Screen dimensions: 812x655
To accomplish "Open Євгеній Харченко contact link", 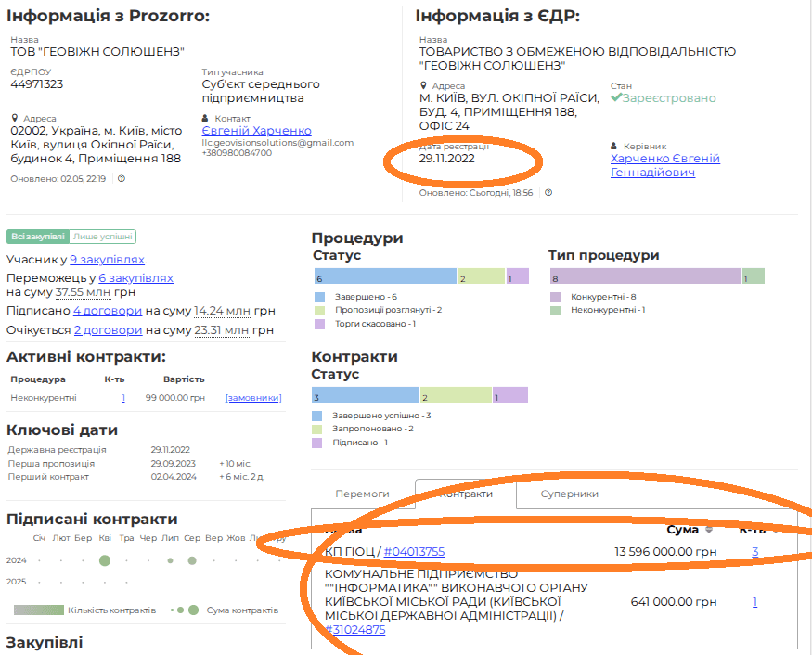I will coord(256,131).
